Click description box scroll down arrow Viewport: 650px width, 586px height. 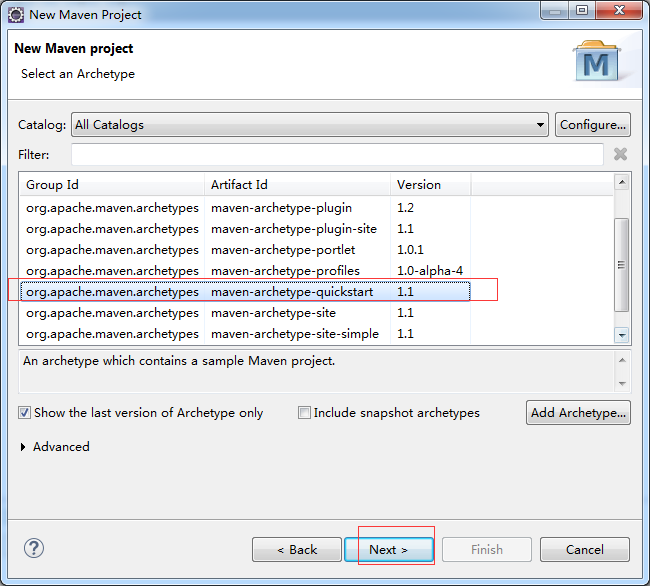pos(622,383)
